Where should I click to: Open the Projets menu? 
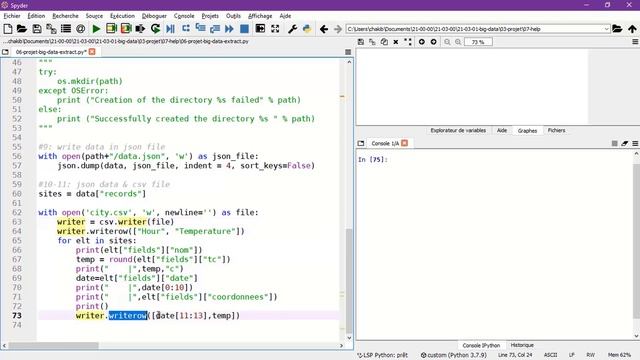click(x=210, y=16)
